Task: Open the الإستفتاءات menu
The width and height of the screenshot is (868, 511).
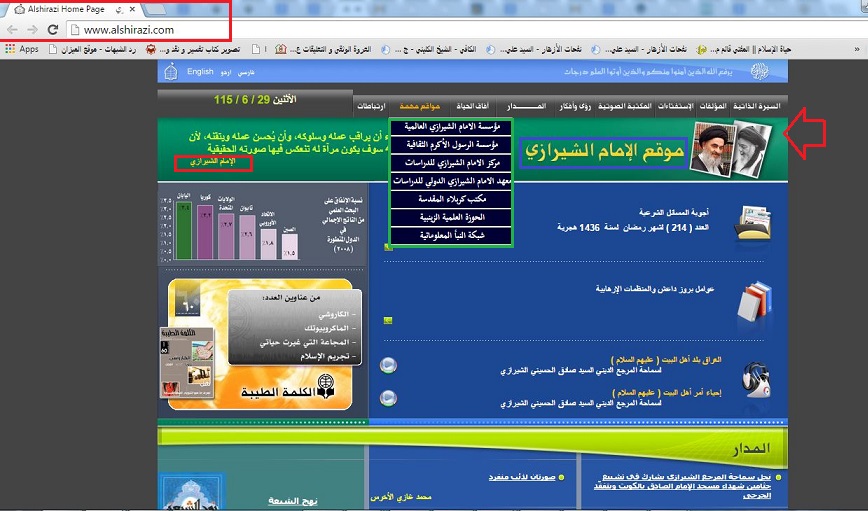Action: tap(675, 106)
